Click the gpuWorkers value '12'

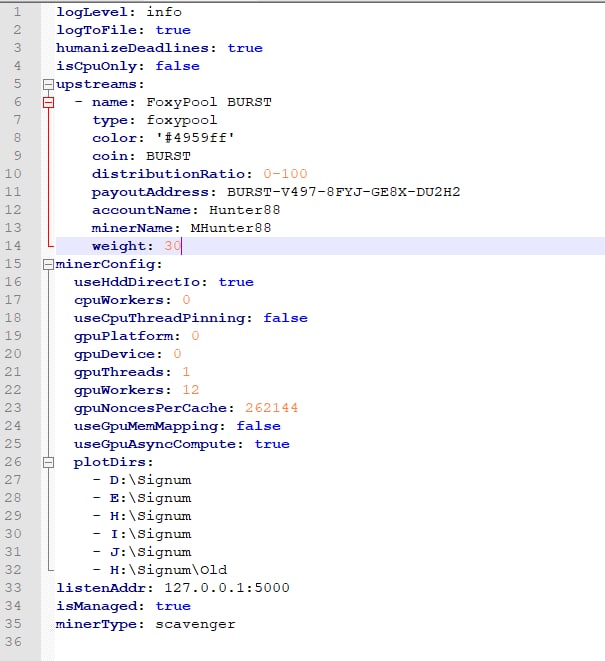click(191, 390)
